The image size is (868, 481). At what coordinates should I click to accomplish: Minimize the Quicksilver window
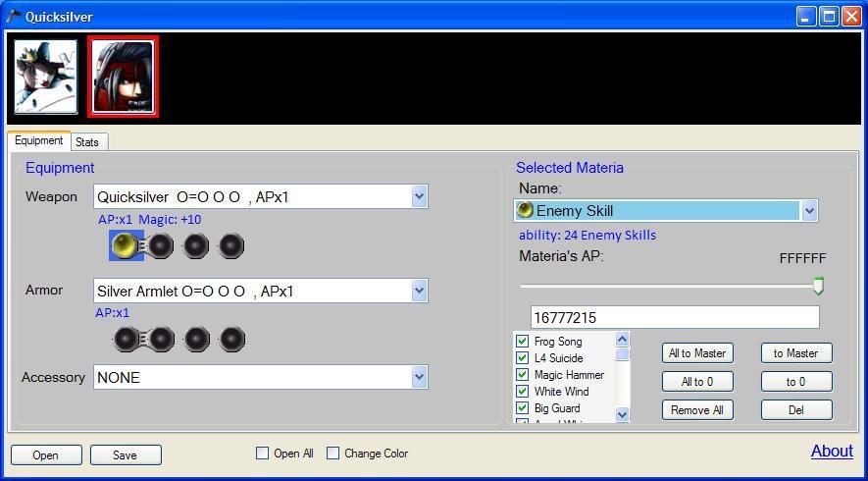(x=806, y=17)
